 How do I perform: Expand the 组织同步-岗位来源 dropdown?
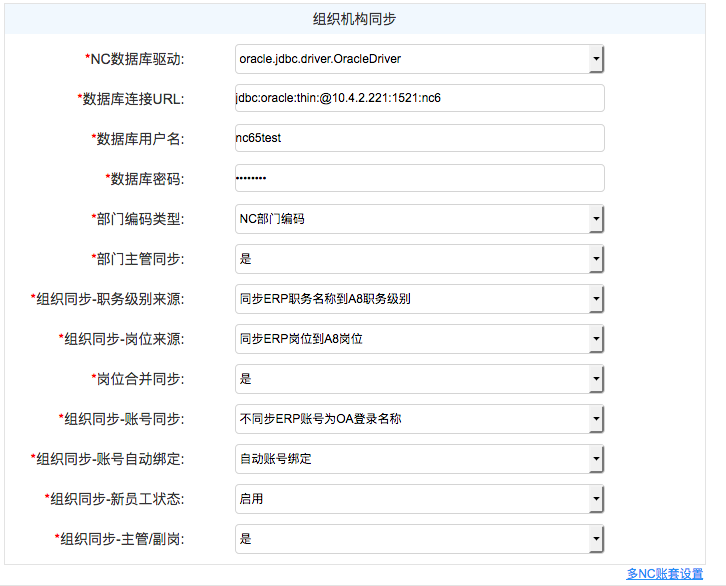click(x=419, y=339)
